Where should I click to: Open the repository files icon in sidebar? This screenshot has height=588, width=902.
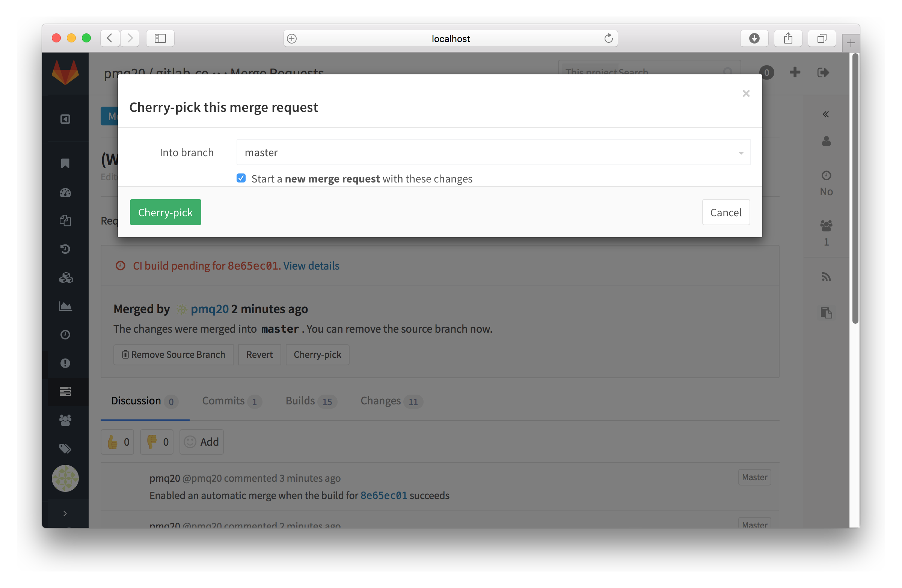coord(65,221)
